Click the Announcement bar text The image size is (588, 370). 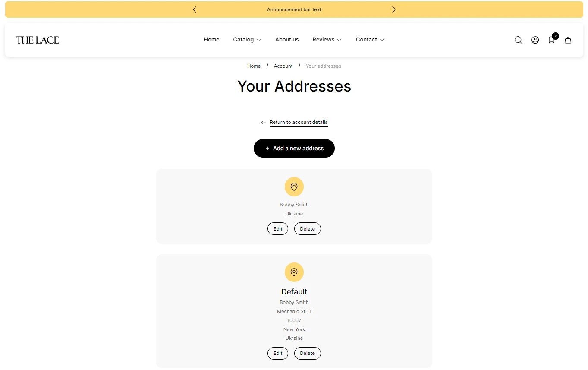[x=294, y=9]
